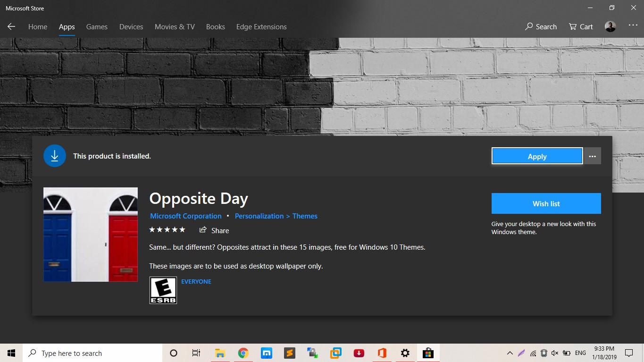
Task: Launch Sublime Text from the taskbar
Action: coord(289,353)
